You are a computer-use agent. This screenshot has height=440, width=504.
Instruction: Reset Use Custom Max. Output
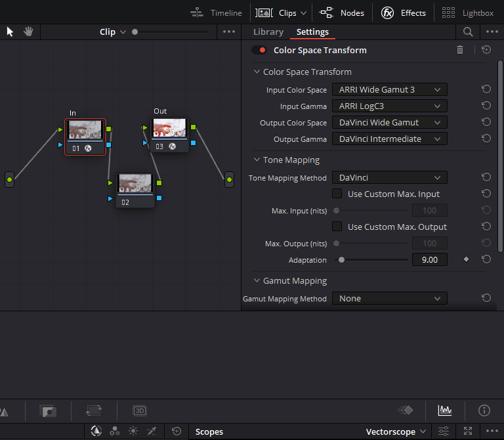(486, 227)
